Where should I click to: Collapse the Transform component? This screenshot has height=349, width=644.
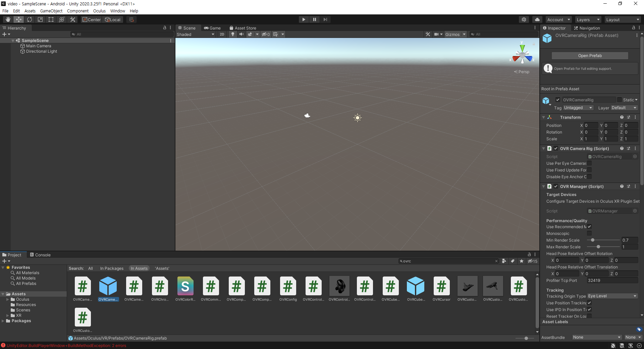(544, 117)
